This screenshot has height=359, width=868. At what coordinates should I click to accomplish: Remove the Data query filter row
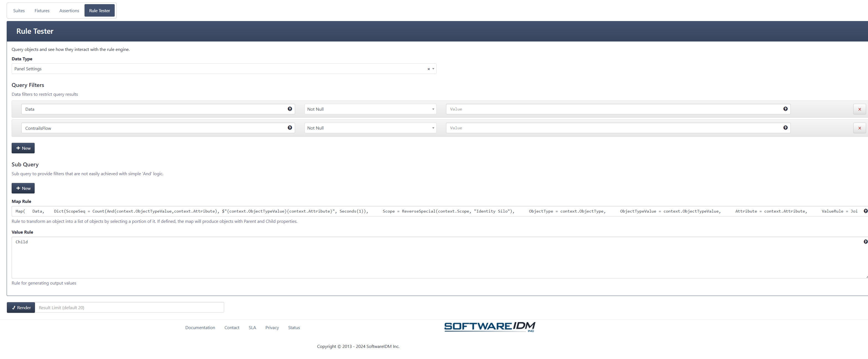(x=860, y=109)
